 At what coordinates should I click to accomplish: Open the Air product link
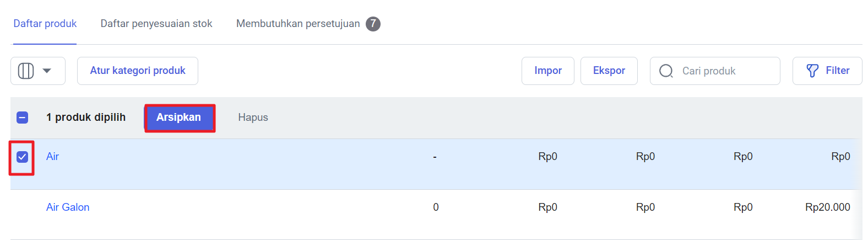coord(52,157)
